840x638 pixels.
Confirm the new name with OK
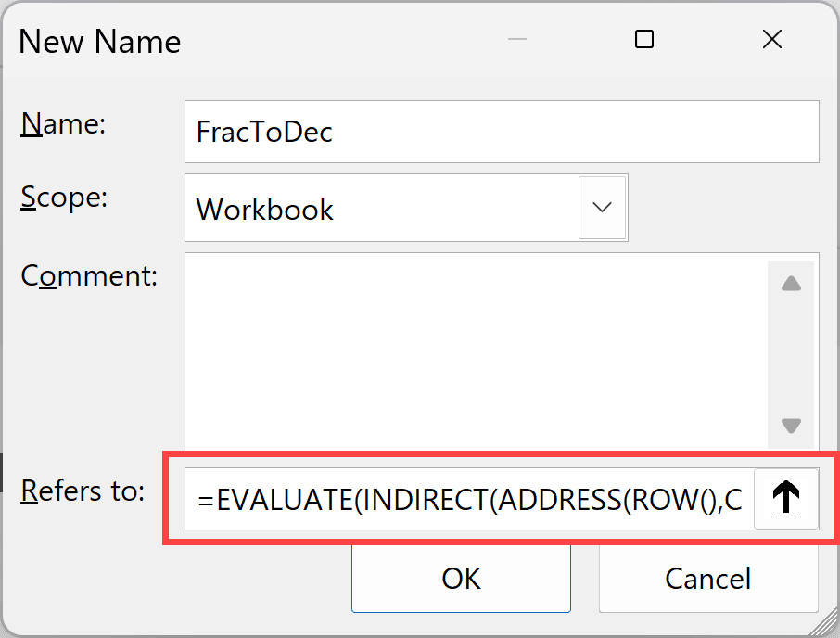[x=461, y=578]
